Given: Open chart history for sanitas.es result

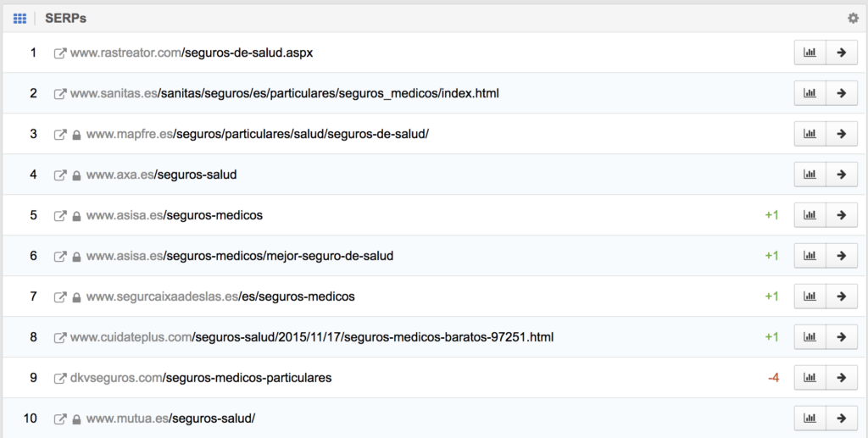Looking at the screenshot, I should 810,93.
